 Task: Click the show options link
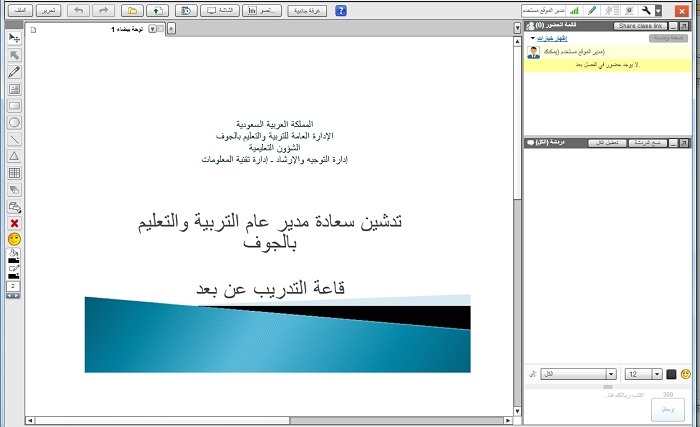(552, 38)
